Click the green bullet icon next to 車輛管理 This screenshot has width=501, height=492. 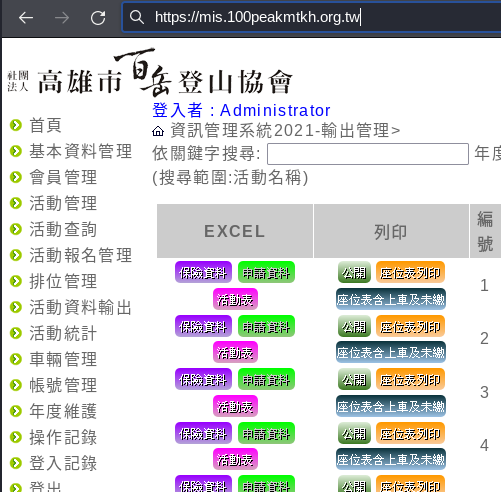(x=16, y=359)
